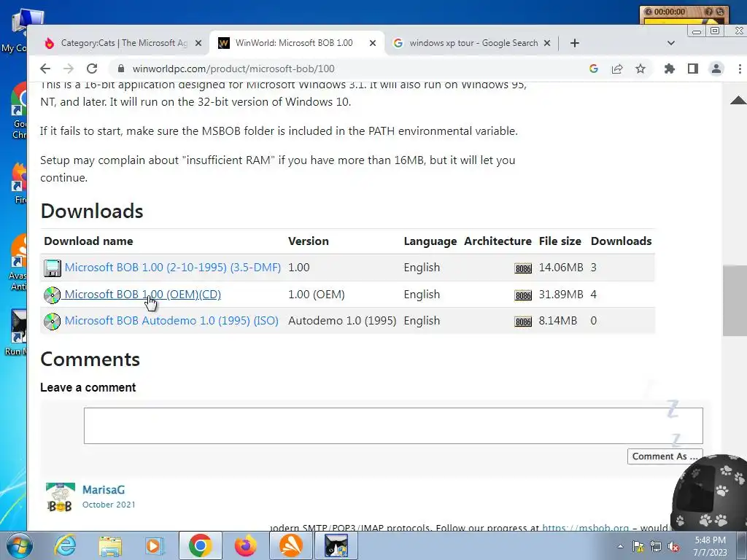Screen dimensions: 747x560
Task: Click MarisaG's BOB avatar image
Action: pyautogui.click(x=60, y=497)
